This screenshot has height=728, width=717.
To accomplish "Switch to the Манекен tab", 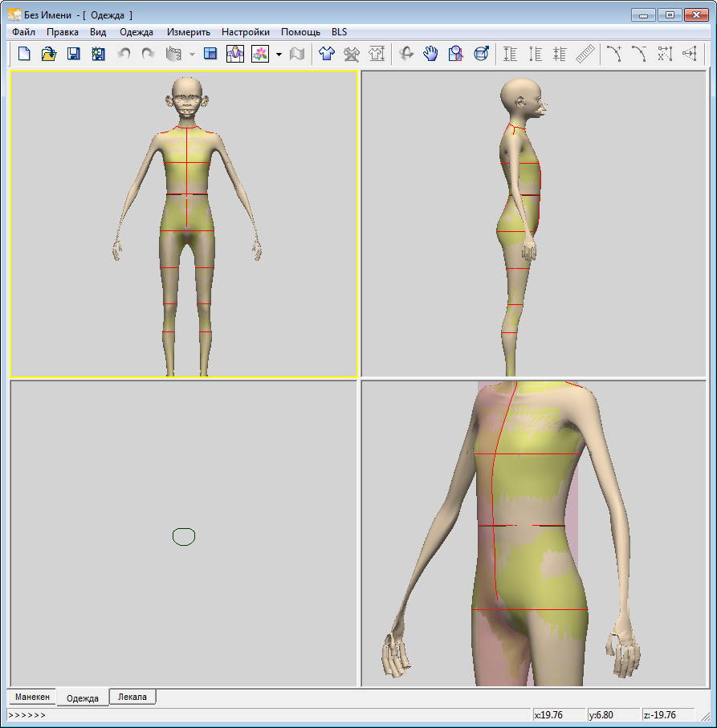I will pos(33,697).
